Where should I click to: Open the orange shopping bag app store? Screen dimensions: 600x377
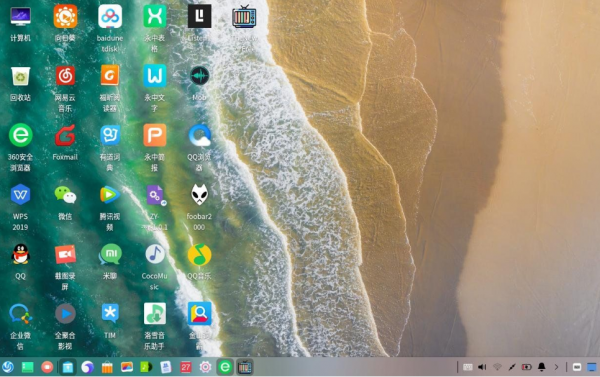coord(108,367)
